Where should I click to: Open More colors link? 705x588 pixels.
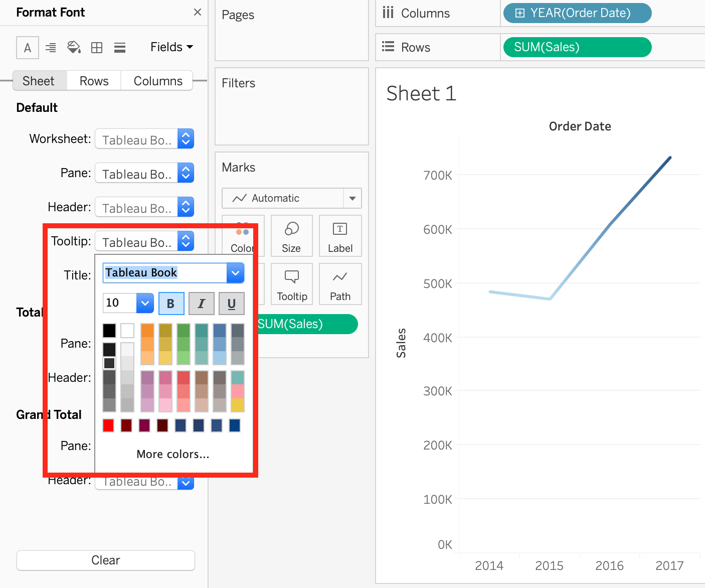click(173, 454)
